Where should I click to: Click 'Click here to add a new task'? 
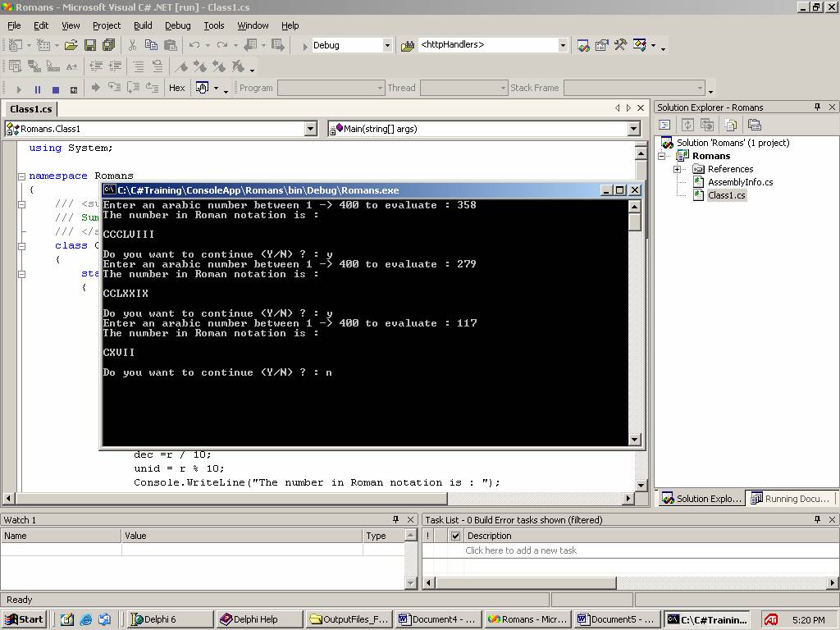[x=521, y=550]
